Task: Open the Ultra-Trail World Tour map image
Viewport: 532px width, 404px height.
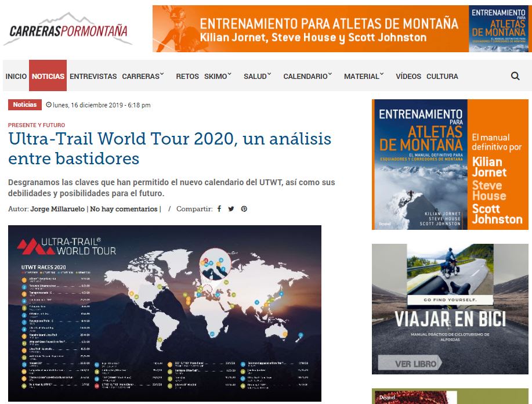Action: pyautogui.click(x=165, y=313)
